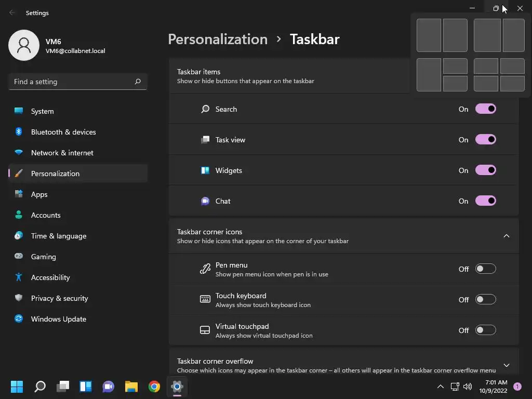Click the network icon in the system tray
The height and width of the screenshot is (399, 532).
455,387
